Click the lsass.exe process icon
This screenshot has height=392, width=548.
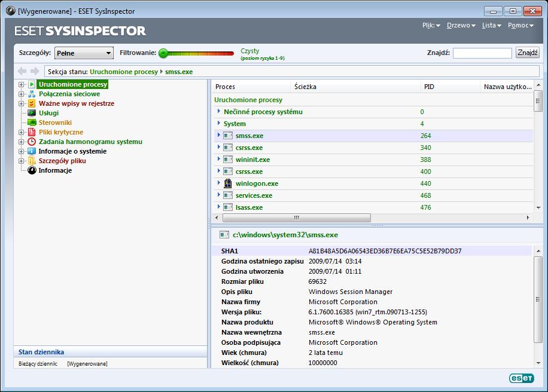click(x=228, y=207)
